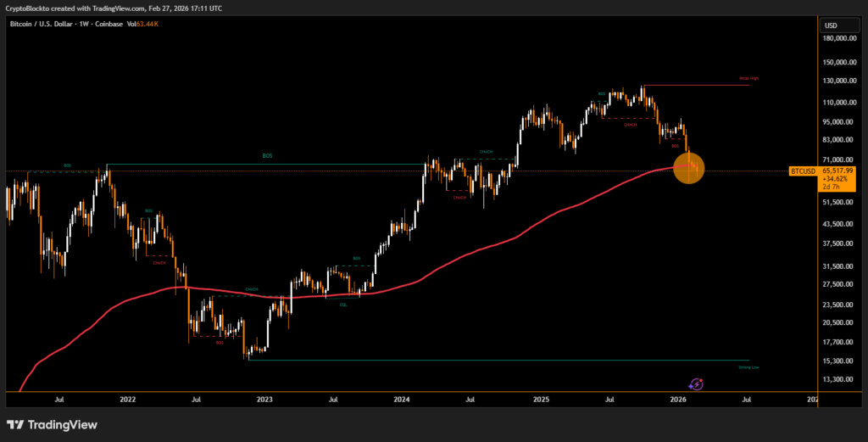Click the 2023 label on time axis
The width and height of the screenshot is (868, 442).
(x=265, y=397)
